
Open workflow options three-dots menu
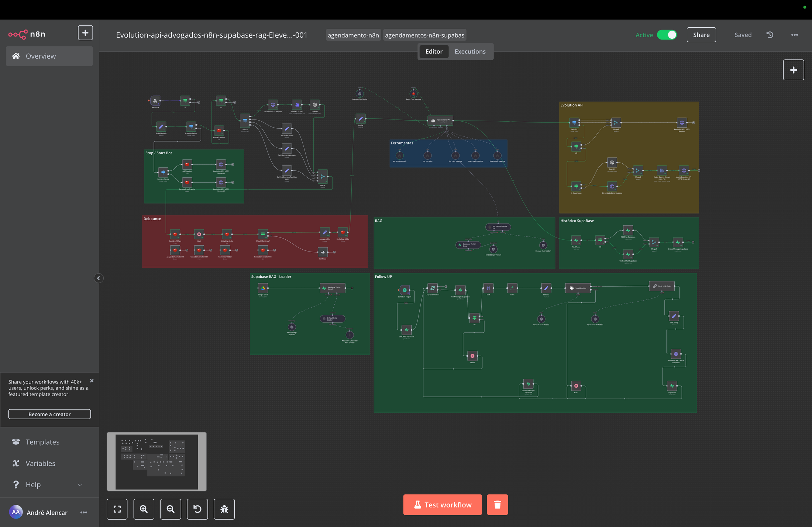tap(794, 35)
